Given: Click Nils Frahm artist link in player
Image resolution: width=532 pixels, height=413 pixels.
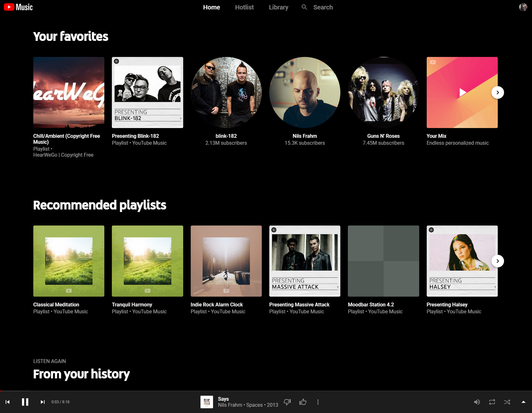Looking at the screenshot, I should pos(230,405).
